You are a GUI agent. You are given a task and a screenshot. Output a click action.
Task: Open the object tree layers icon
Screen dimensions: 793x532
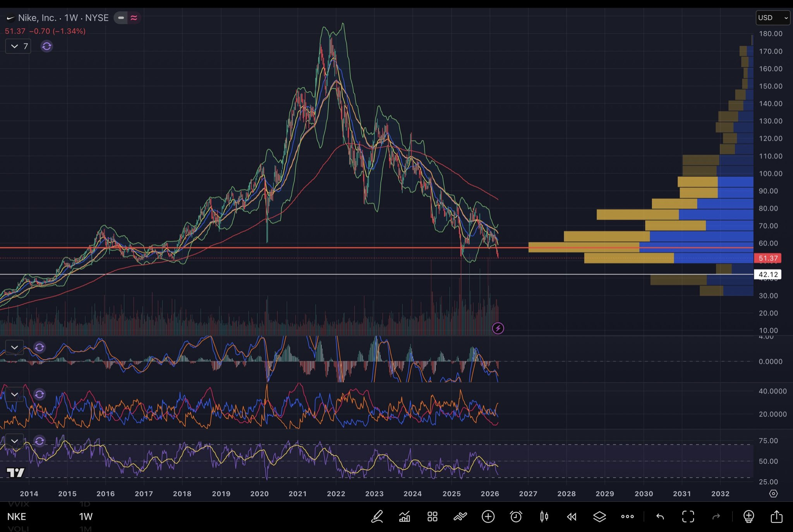599,517
